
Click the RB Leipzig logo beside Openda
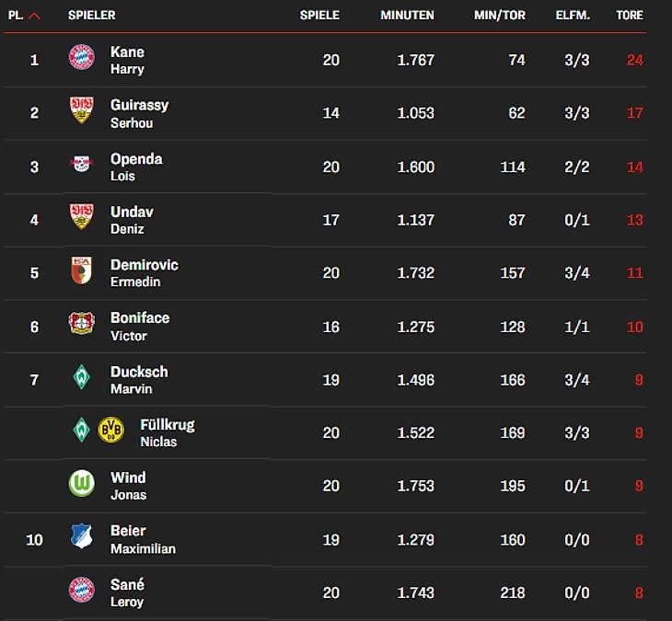pyautogui.click(x=82, y=165)
